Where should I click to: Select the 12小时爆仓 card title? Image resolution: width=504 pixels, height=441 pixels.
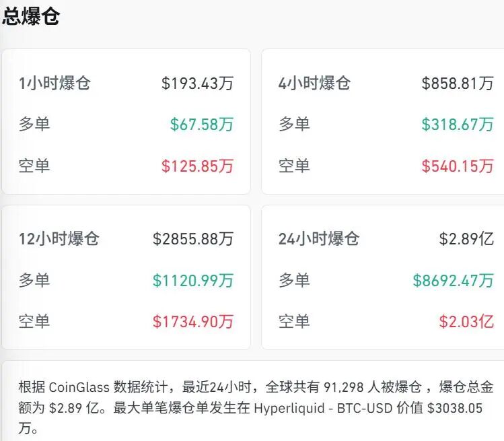(x=59, y=239)
